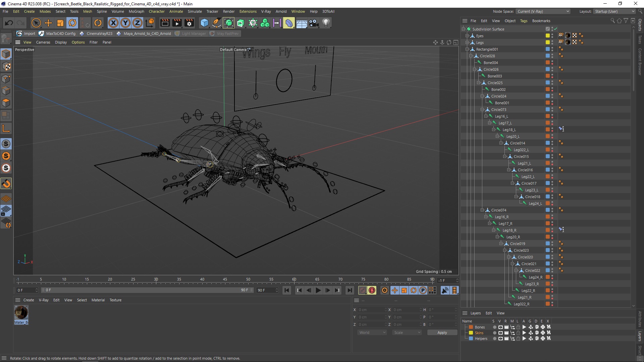Select the Water_B material thumbnail
644x362 pixels.
click(x=21, y=312)
